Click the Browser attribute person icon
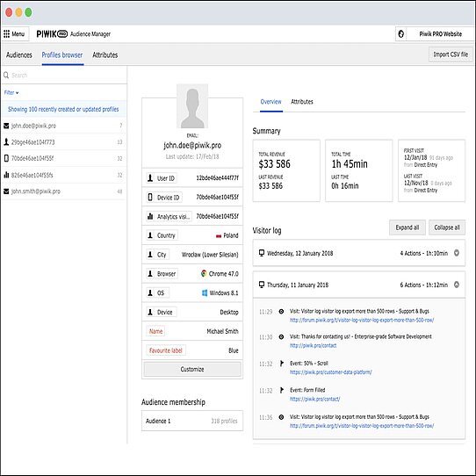The image size is (476, 476). [x=150, y=273]
